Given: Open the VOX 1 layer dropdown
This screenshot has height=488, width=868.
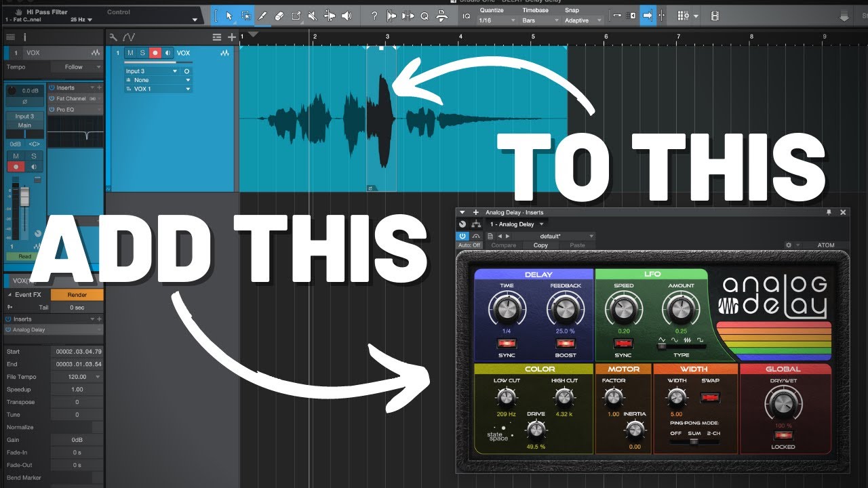Looking at the screenshot, I should click(158, 89).
